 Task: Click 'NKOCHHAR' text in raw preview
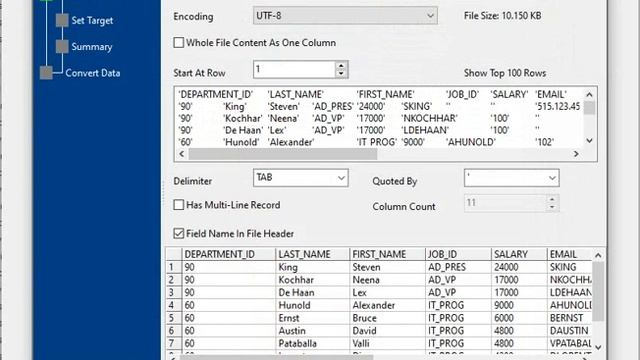(430, 118)
